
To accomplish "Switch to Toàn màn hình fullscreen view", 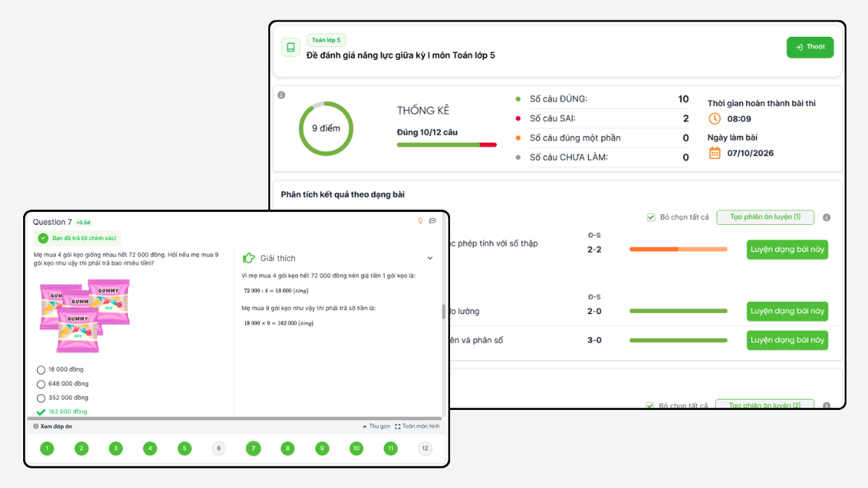I will click(x=417, y=427).
